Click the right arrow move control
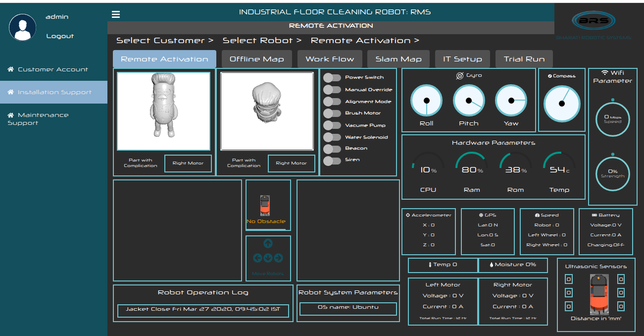 (x=278, y=258)
